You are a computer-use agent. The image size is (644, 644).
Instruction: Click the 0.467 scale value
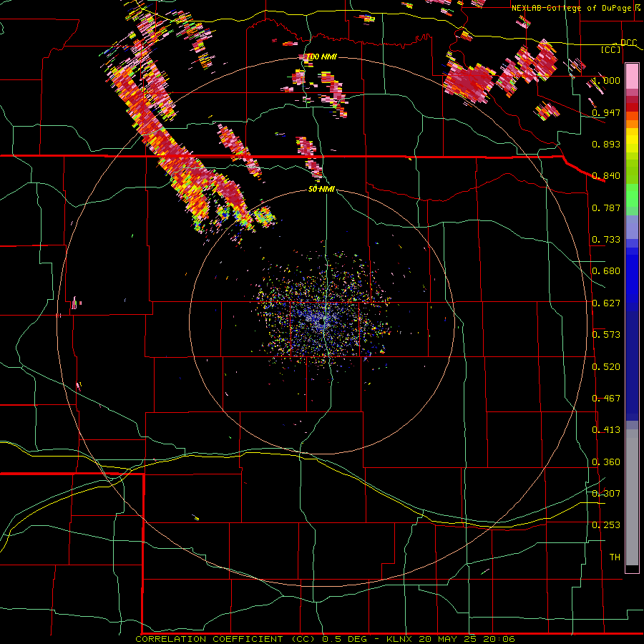[x=606, y=399]
